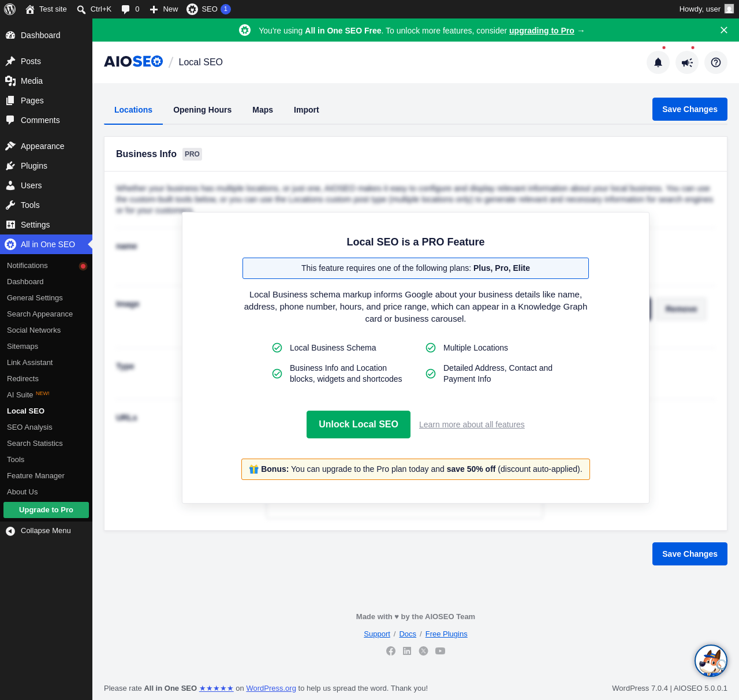
Task: Click the Local SEO breadcrumb title
Action: point(200,62)
